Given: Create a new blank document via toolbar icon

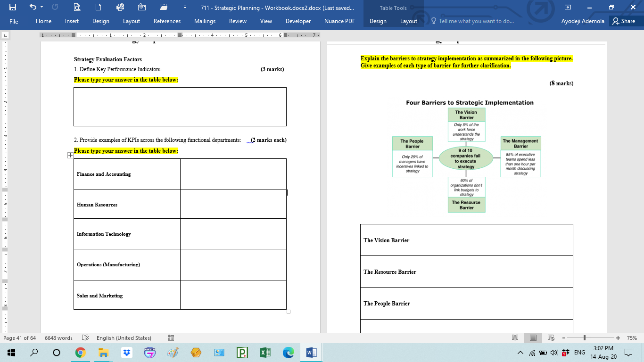Looking at the screenshot, I should 99,7.
